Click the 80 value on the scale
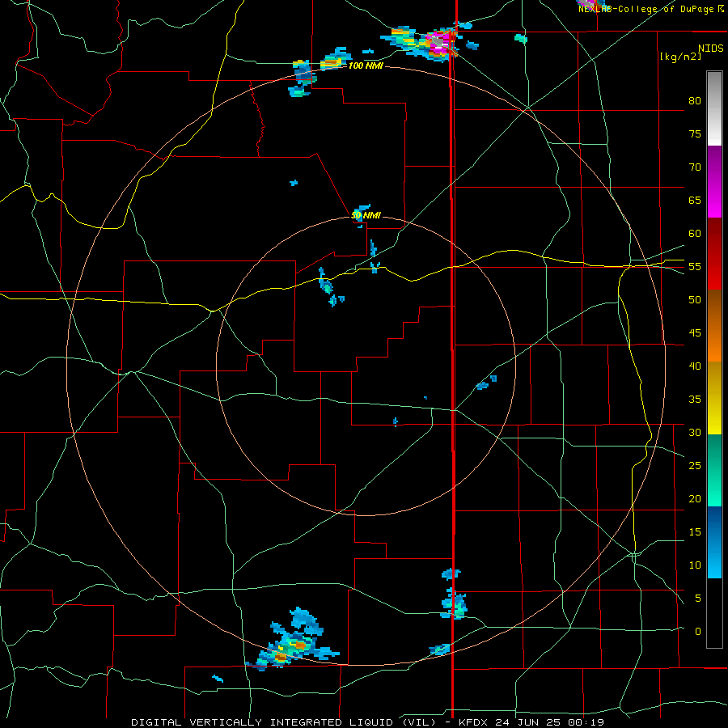 tap(695, 101)
